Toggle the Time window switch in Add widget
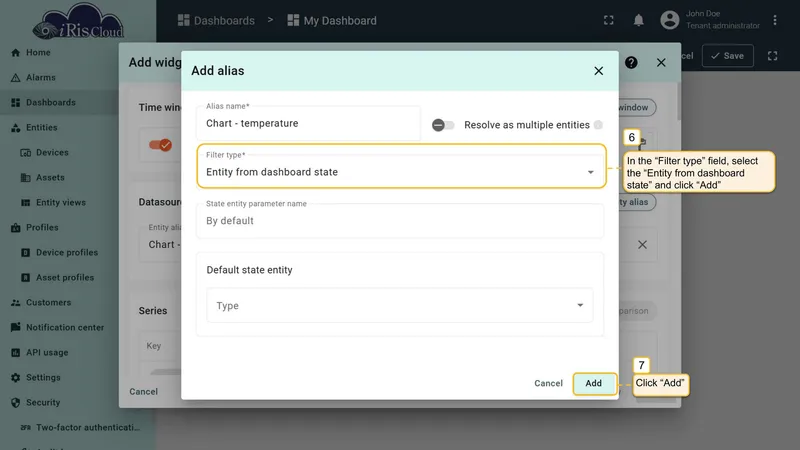Viewport: 800px width, 450px height. click(x=160, y=145)
